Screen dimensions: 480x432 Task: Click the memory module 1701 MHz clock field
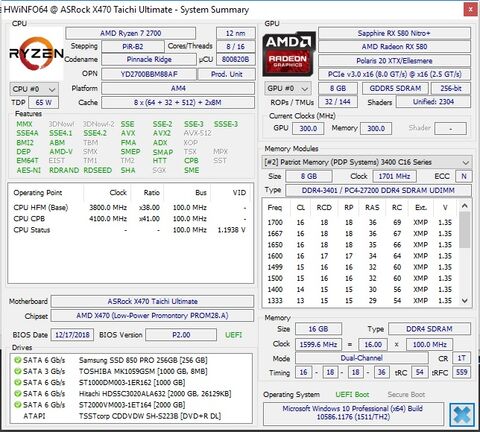pyautogui.click(x=394, y=176)
